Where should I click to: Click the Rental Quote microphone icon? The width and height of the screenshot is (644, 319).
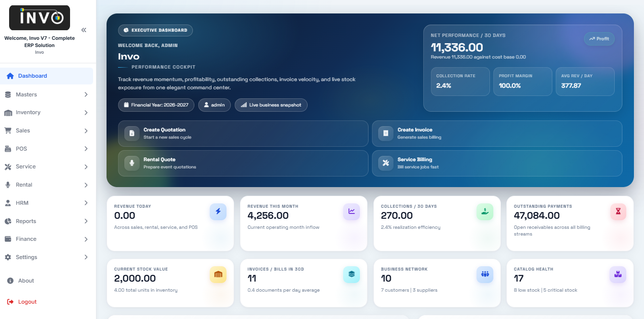pos(132,163)
